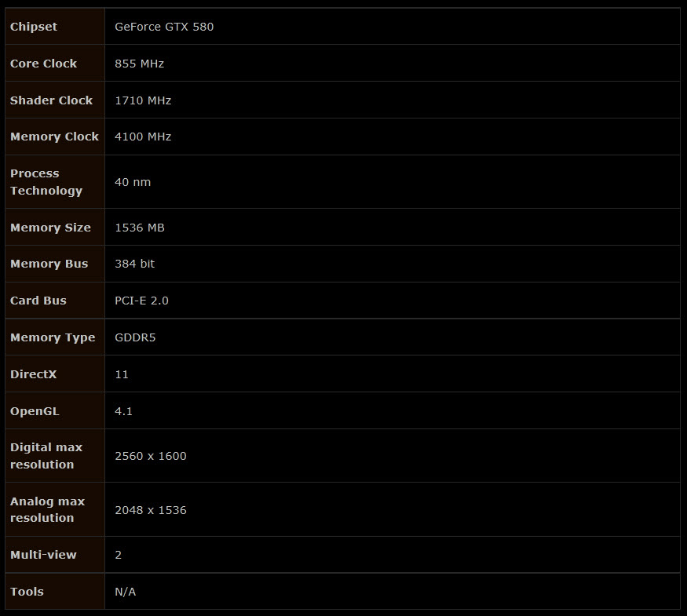Select the GeForce GTX 580 value
This screenshot has height=616, width=687.
pos(164,27)
